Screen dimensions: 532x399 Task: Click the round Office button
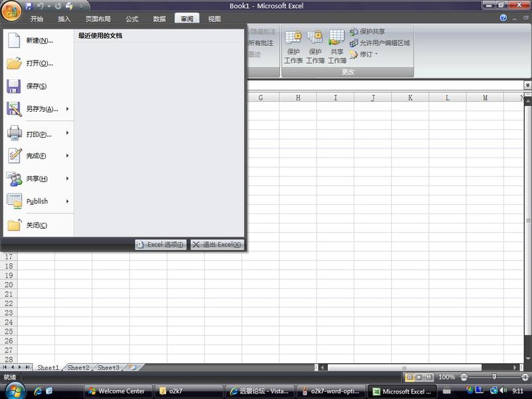pos(11,12)
